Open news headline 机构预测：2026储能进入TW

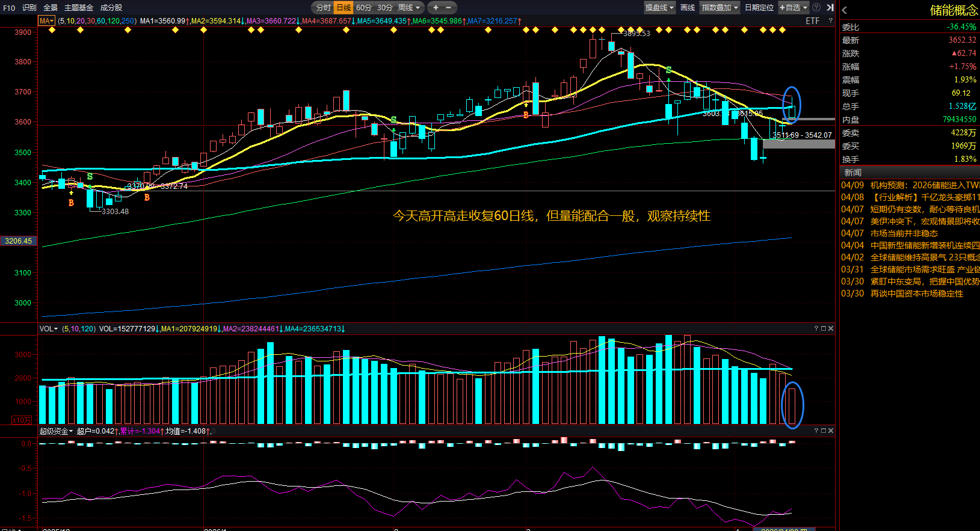click(x=924, y=185)
